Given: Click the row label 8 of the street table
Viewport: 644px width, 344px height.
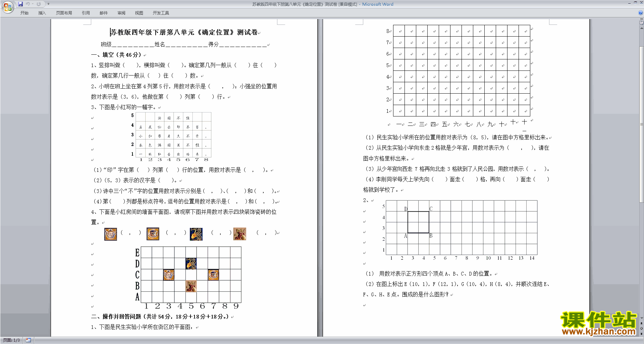Looking at the screenshot, I should click(x=388, y=31).
